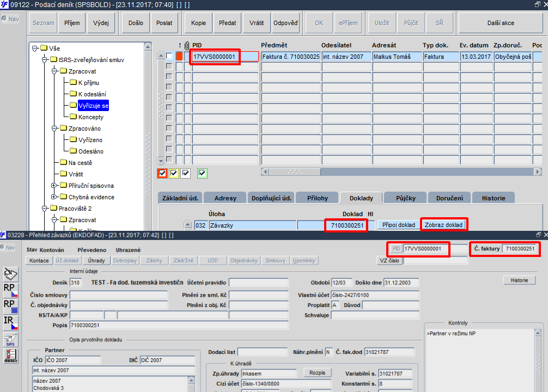The image size is (548, 392).
Task: Toggle the green filter checkbox
Action: 202,173
